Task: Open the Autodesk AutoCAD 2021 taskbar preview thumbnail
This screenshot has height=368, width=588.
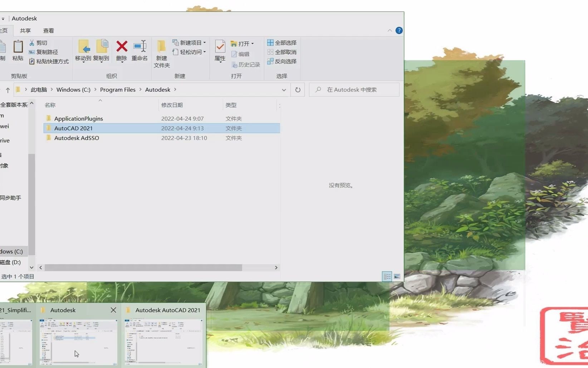Action: point(163,342)
